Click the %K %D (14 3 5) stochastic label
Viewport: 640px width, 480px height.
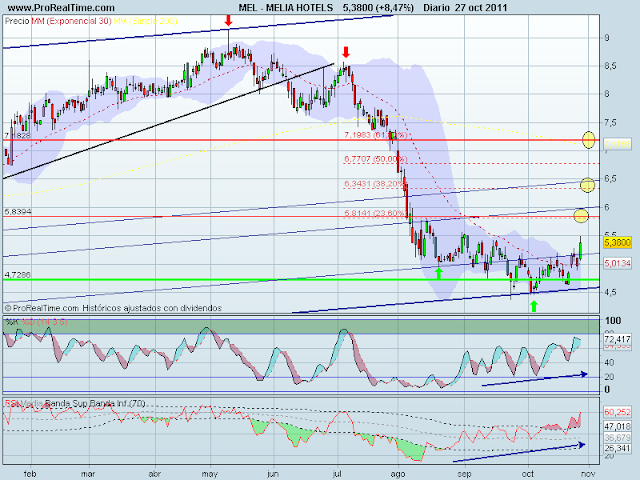[36, 322]
